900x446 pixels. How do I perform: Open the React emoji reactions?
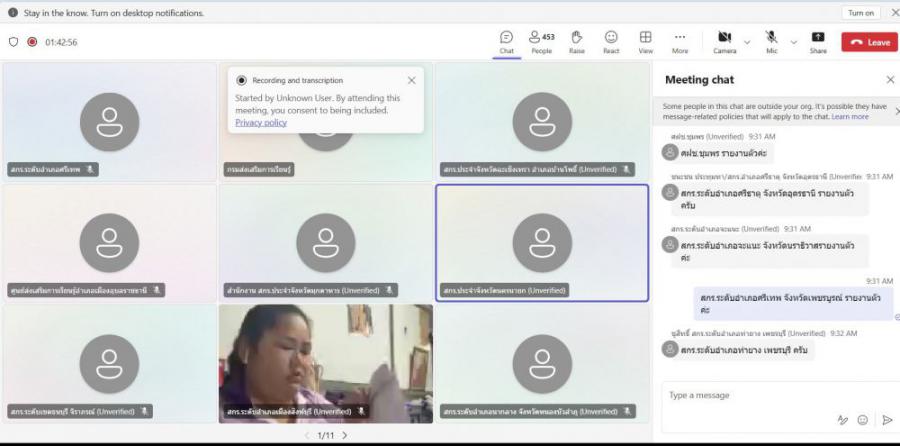pos(610,41)
